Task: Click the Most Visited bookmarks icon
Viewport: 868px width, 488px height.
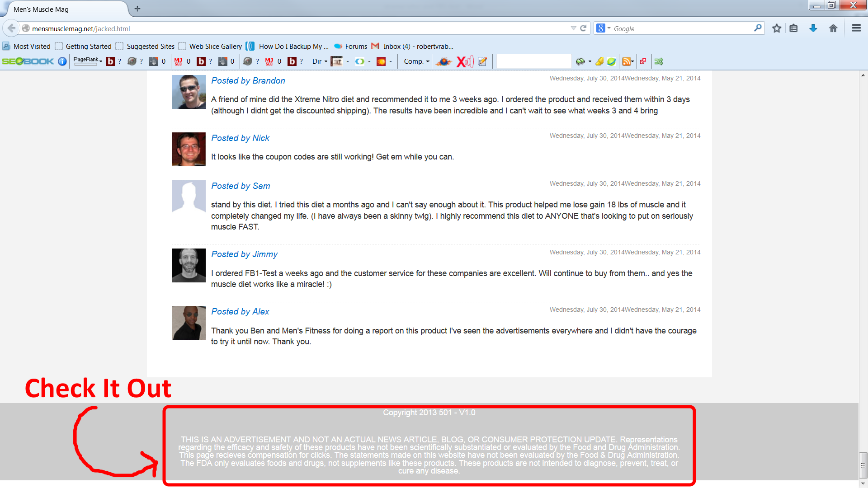Action: click(x=6, y=46)
